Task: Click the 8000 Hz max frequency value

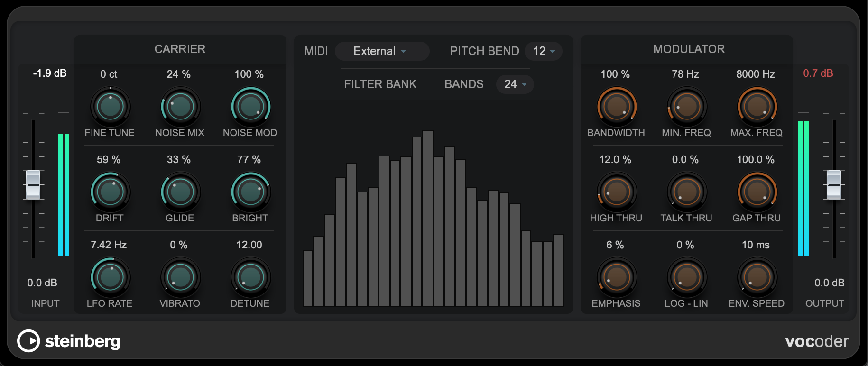Action: 756,74
